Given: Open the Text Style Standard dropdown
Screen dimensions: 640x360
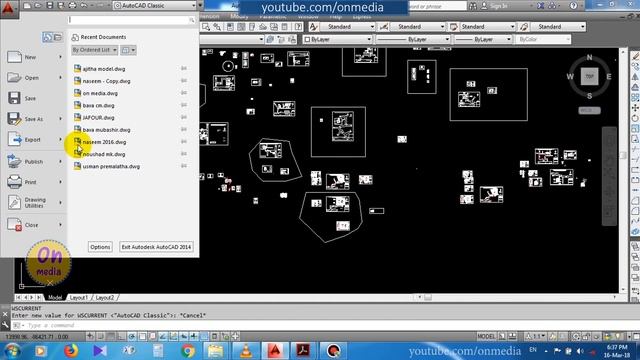Looking at the screenshot, I should pos(347,27).
